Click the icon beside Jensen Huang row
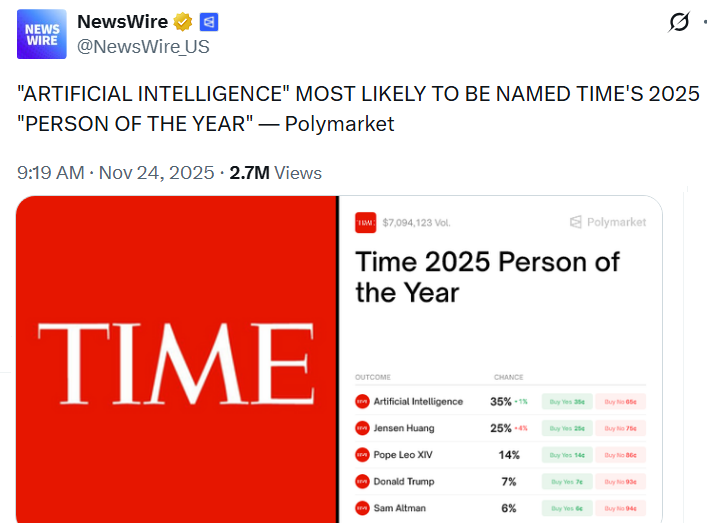 click(x=362, y=428)
